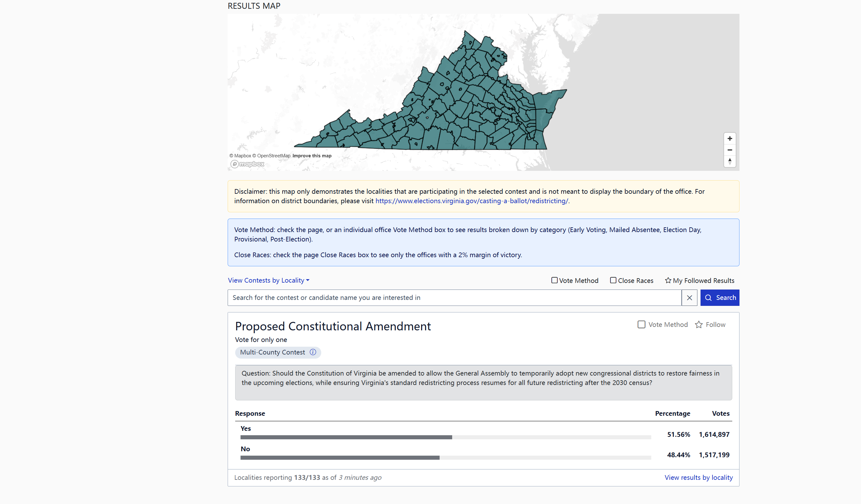This screenshot has height=504, width=861.
Task: Zoom out on the results map
Action: click(729, 150)
